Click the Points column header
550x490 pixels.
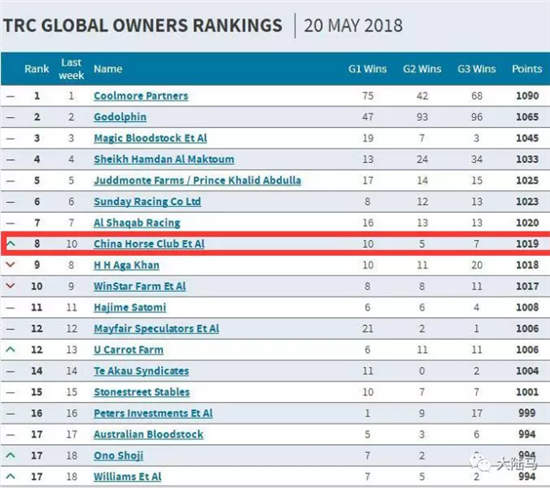coord(527,69)
